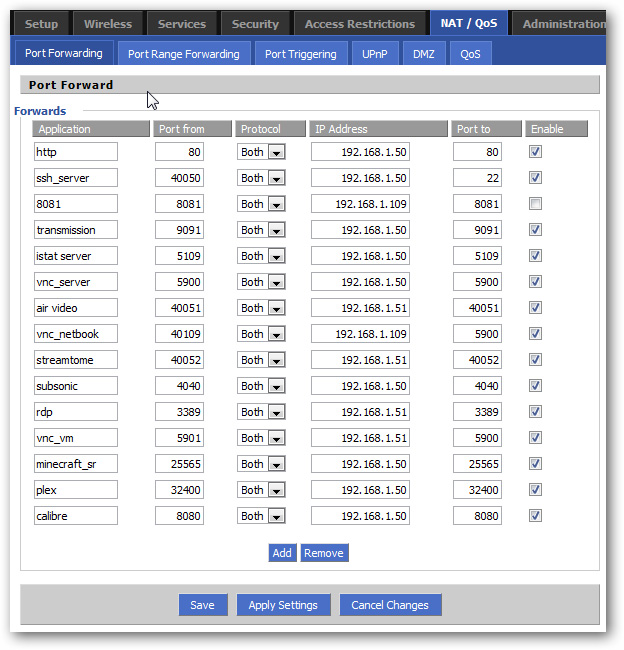
Task: Go to the Security tab
Action: (x=255, y=24)
